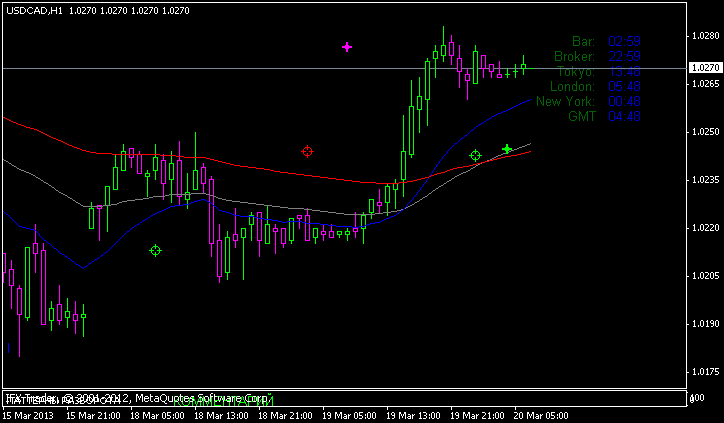Click the green crosshair marker near 1.0210
The height and width of the screenshot is (423, 724).
tap(155, 250)
